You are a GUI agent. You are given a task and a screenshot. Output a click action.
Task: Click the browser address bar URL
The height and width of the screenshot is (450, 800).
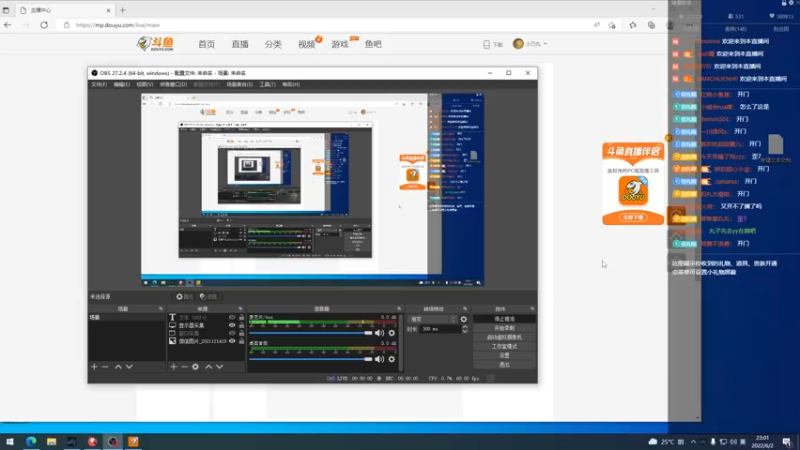click(118, 24)
